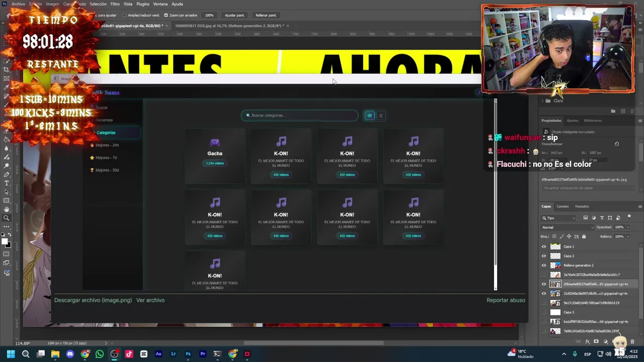Viewport: 644px width, 362px height.
Task: Open Discord from the taskbar
Action: tap(70, 354)
